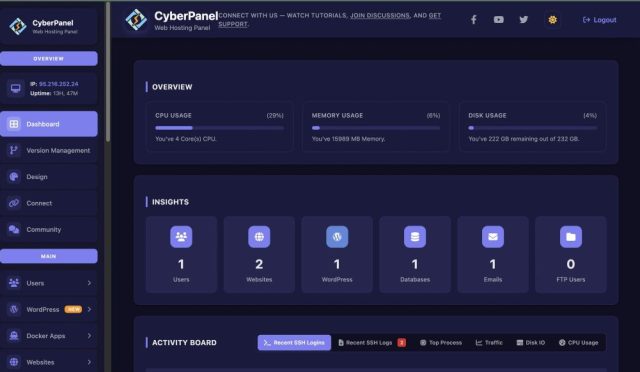Open the Twitter profile icon
Viewport: 640px width, 372px height.
(524, 20)
